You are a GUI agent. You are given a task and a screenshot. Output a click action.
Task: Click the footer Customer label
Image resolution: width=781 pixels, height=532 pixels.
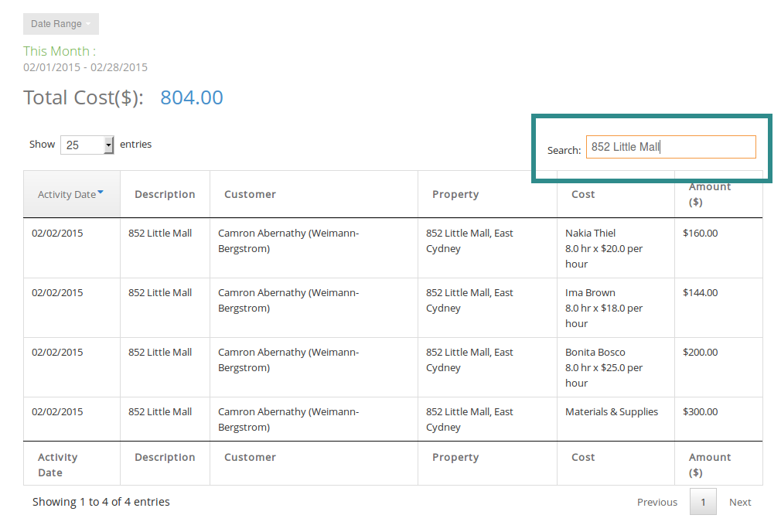coord(250,457)
